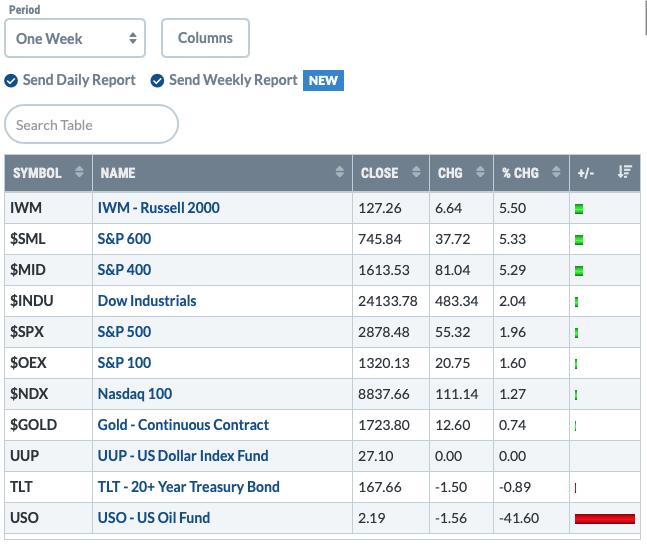The image size is (647, 545).
Task: Select the $GOLD symbol cell
Action: click(x=48, y=425)
